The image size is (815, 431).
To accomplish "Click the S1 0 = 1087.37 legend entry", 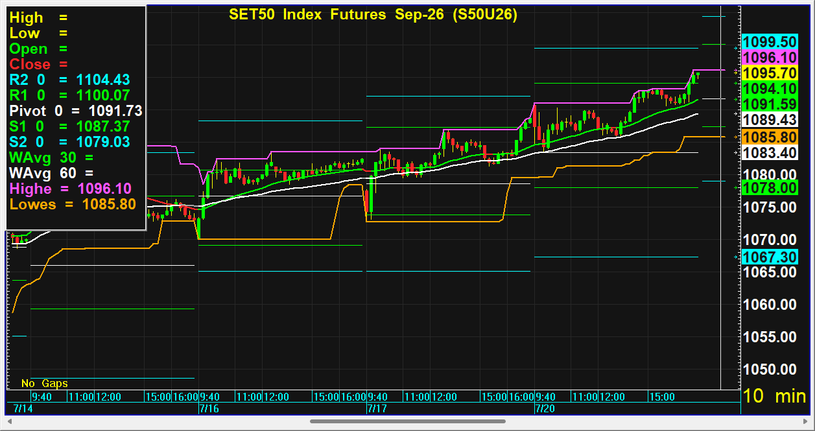I will (x=70, y=126).
